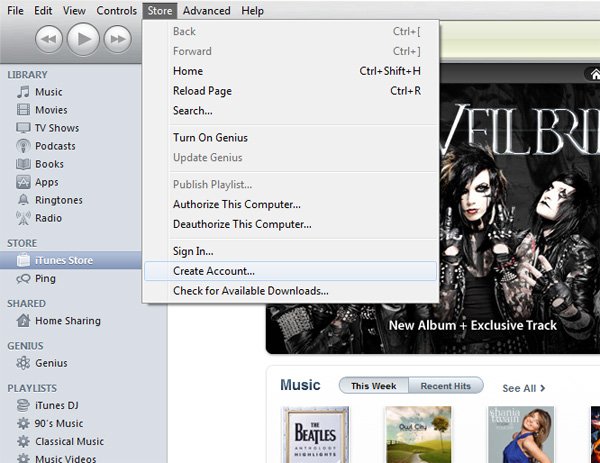Close the open Store menu

(160, 11)
